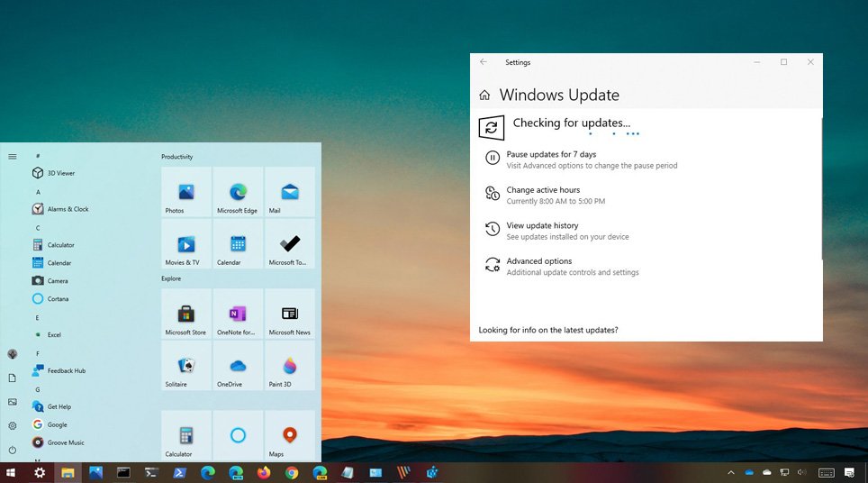Click 'Looking for info on the latest updates?'
This screenshot has height=483, width=868.
click(548, 331)
